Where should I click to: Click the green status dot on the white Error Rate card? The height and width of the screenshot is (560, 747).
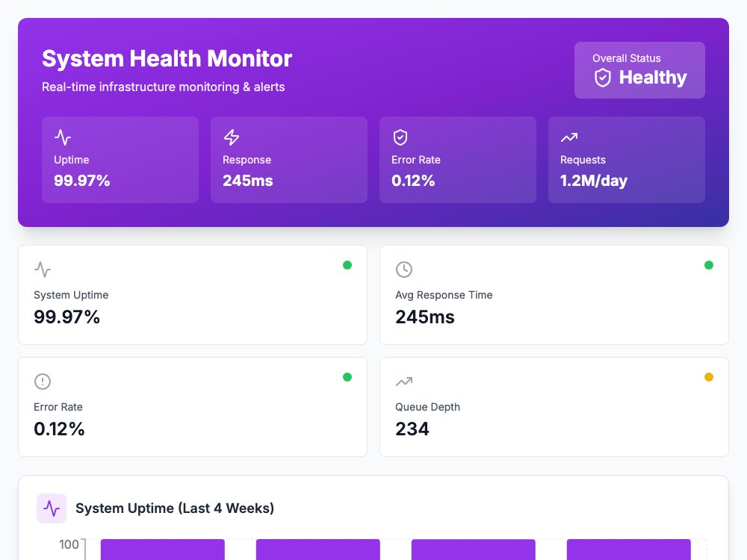click(347, 377)
